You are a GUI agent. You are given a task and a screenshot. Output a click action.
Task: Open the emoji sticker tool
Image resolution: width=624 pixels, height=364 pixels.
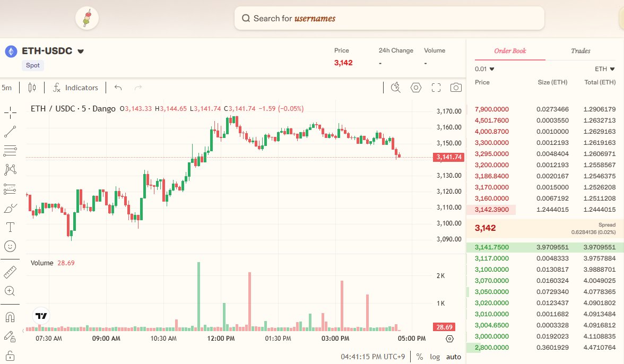(10, 246)
